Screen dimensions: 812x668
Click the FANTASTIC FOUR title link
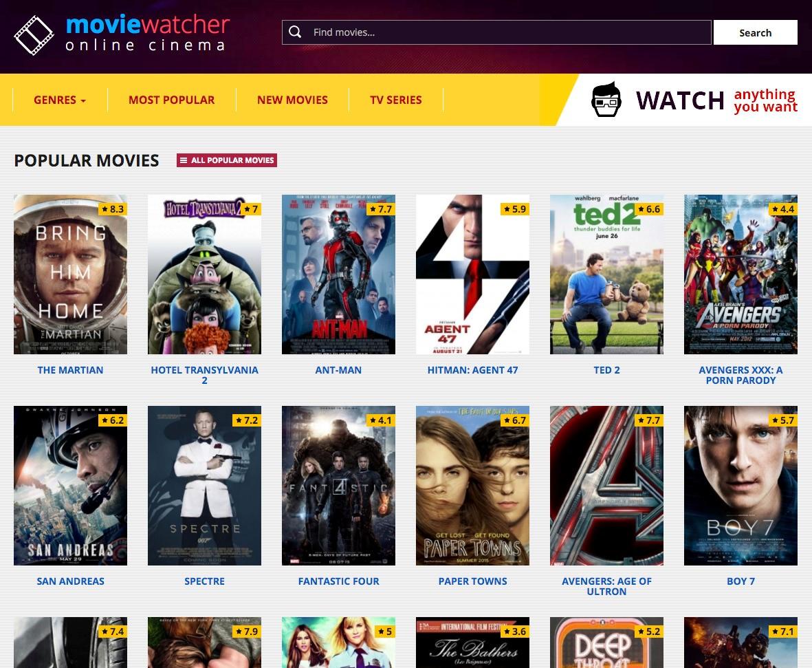coord(339,581)
